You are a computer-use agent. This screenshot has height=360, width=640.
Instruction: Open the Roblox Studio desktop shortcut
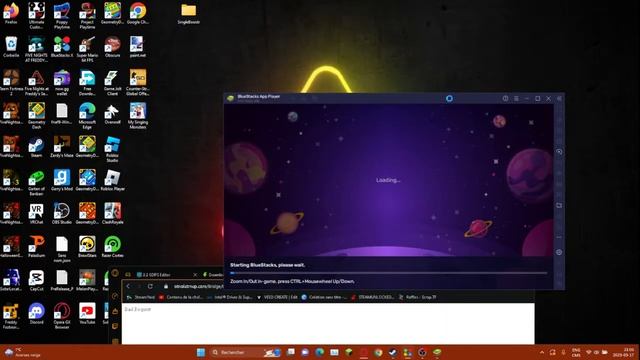pyautogui.click(x=112, y=149)
